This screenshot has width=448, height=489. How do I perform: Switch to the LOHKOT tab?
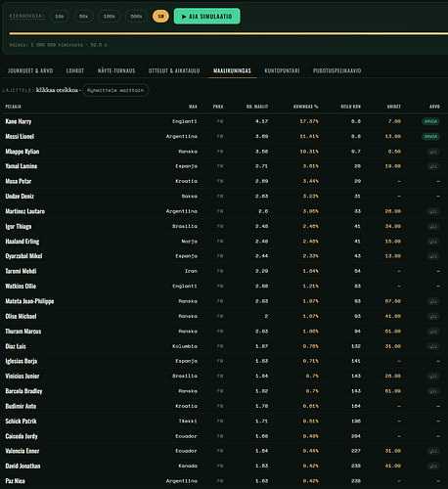(x=75, y=70)
